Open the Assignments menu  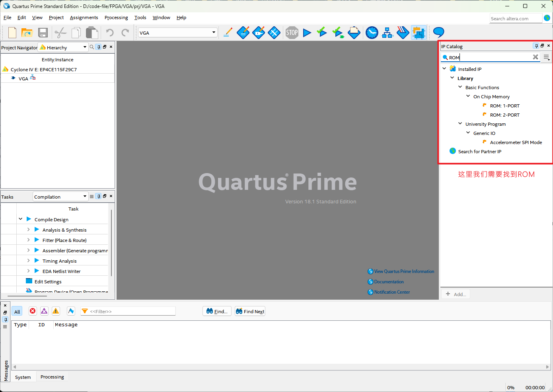tap(84, 18)
